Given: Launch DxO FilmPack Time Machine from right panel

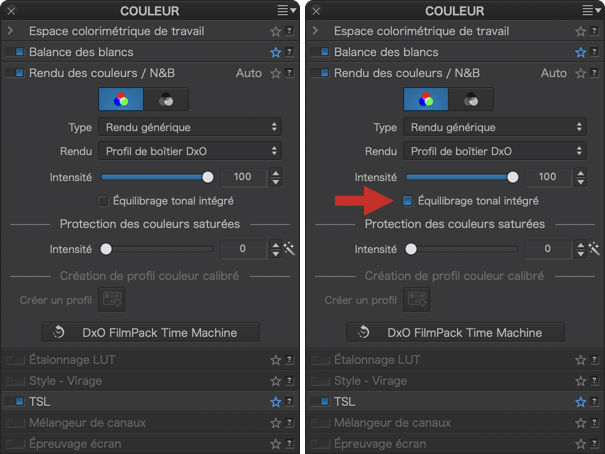Looking at the screenshot, I should click(455, 332).
